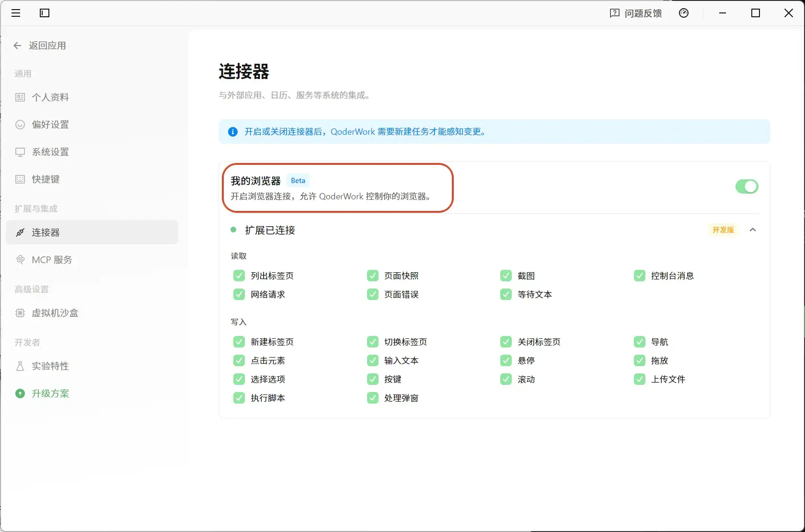Open the hamburger menu icon top left
This screenshot has height=532, width=805.
click(x=16, y=13)
